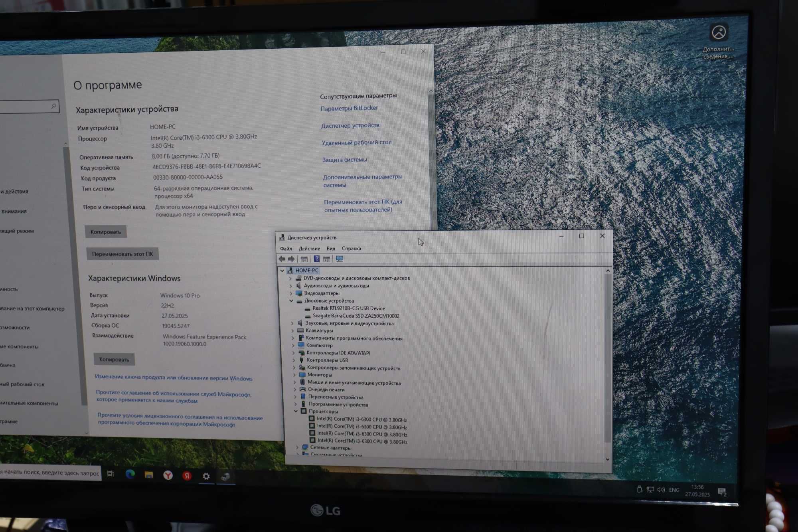
Task: Click Копировать under Характеристики устройства
Action: (106, 232)
